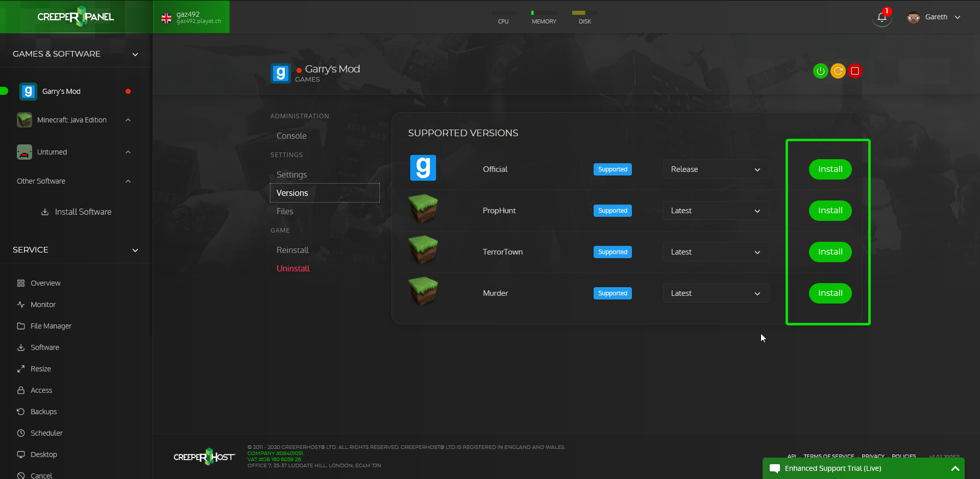
Task: Click the PropHunt block icon
Action: coord(423,209)
